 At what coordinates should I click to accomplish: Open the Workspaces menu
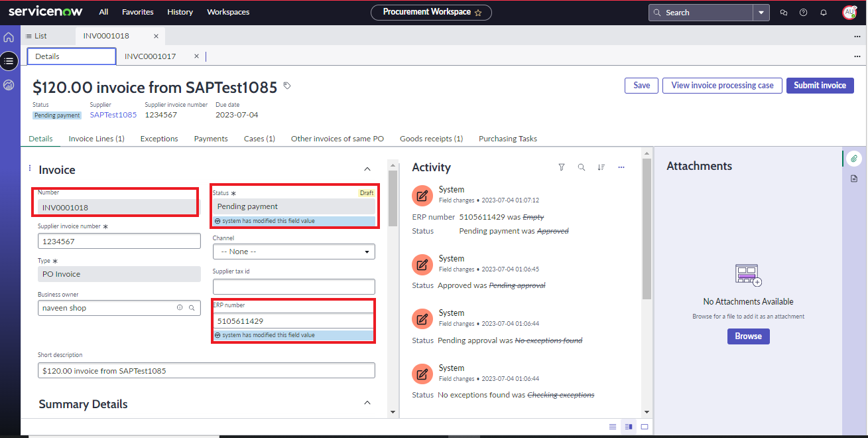(228, 12)
